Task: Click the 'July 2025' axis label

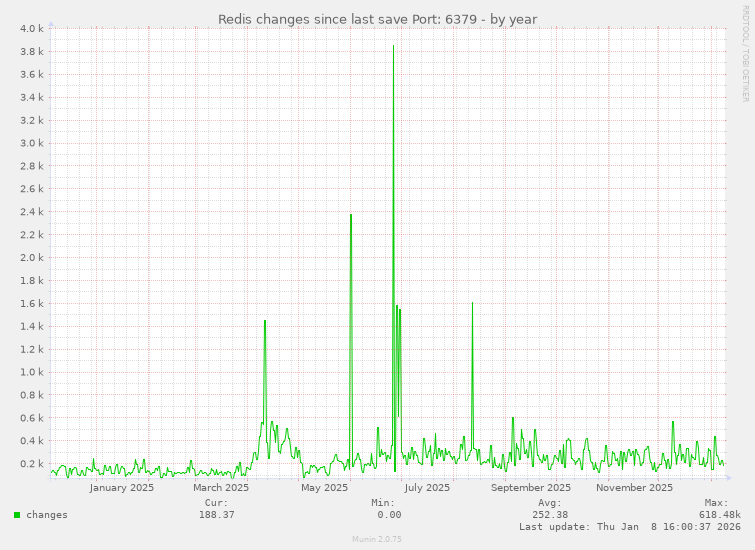Action: pos(427,488)
